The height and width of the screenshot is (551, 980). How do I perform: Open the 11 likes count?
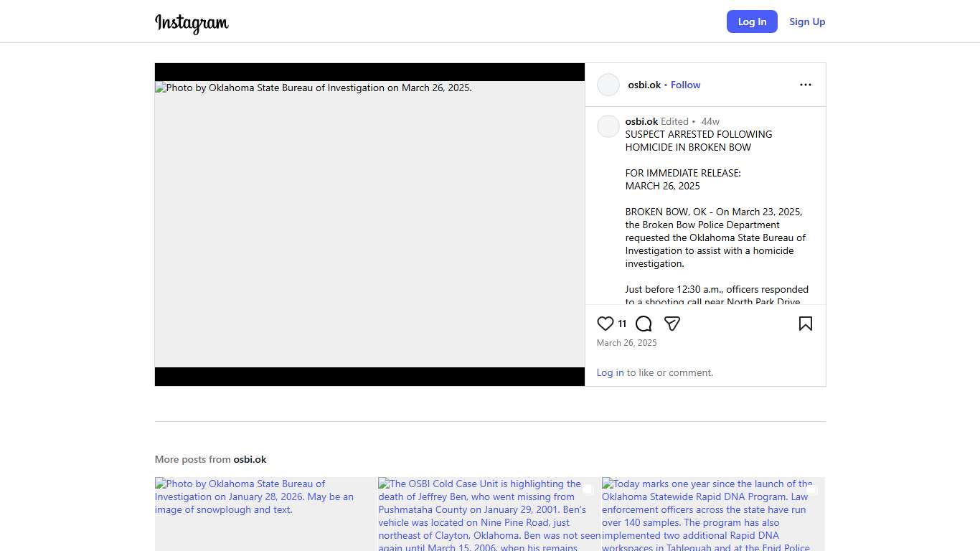[x=622, y=324]
